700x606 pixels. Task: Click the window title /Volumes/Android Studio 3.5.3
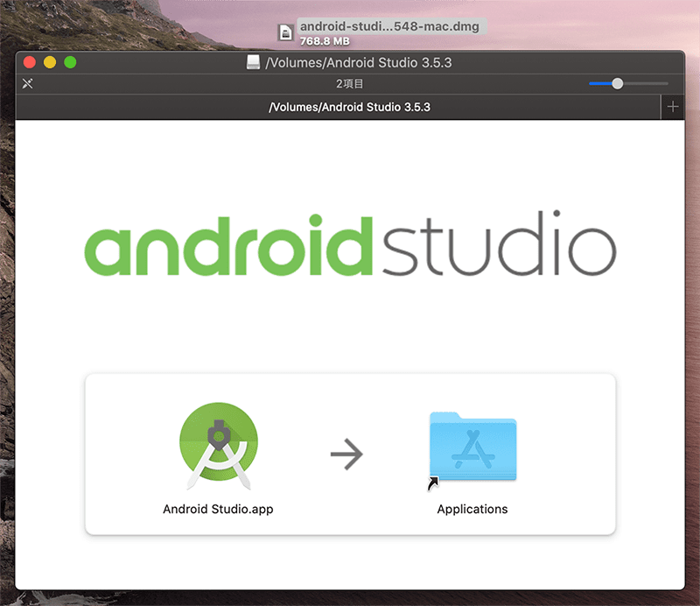(359, 62)
